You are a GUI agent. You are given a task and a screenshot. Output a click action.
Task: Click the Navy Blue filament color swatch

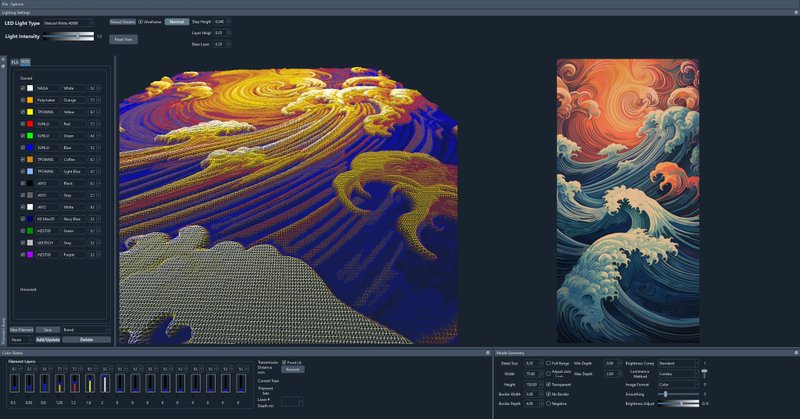[x=30, y=219]
